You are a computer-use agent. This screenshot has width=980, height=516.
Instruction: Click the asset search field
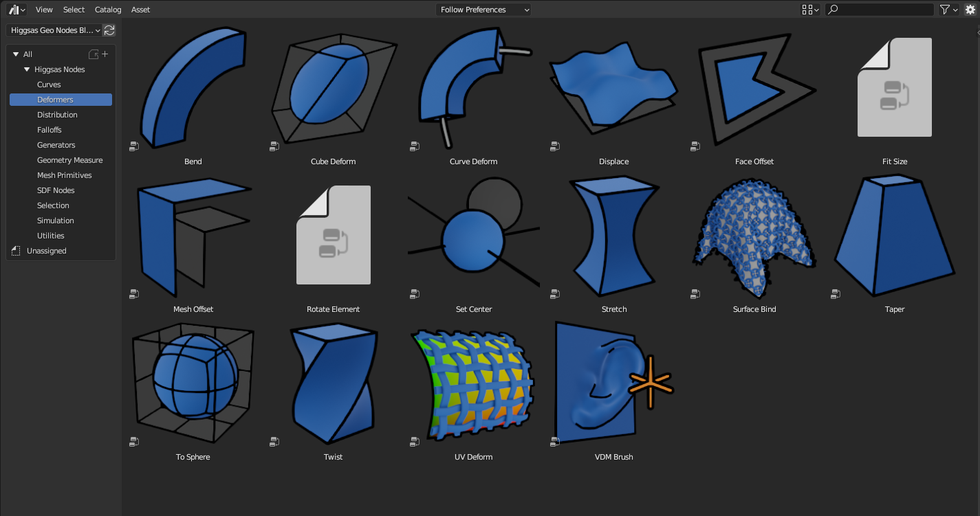click(x=879, y=10)
